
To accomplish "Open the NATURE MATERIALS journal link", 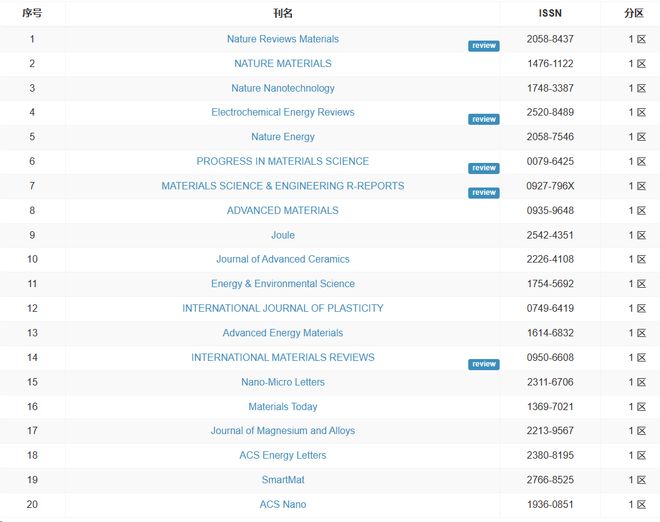I will tap(282, 64).
